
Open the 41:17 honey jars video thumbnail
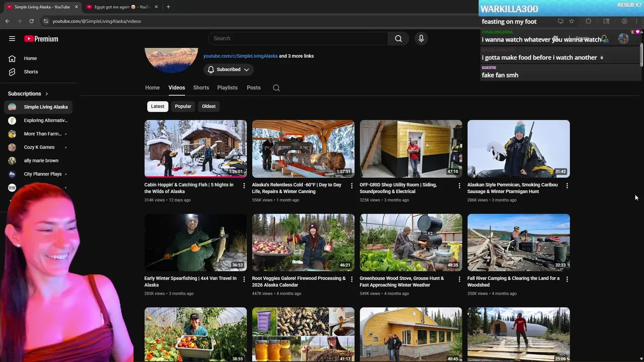(x=303, y=334)
